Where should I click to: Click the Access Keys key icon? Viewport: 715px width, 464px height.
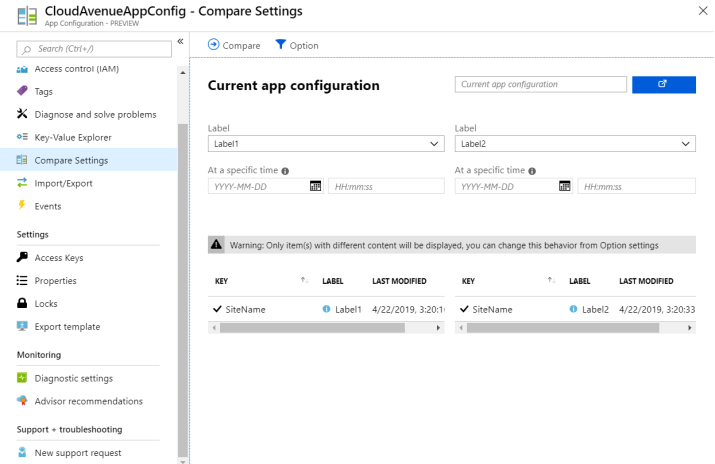(22, 257)
